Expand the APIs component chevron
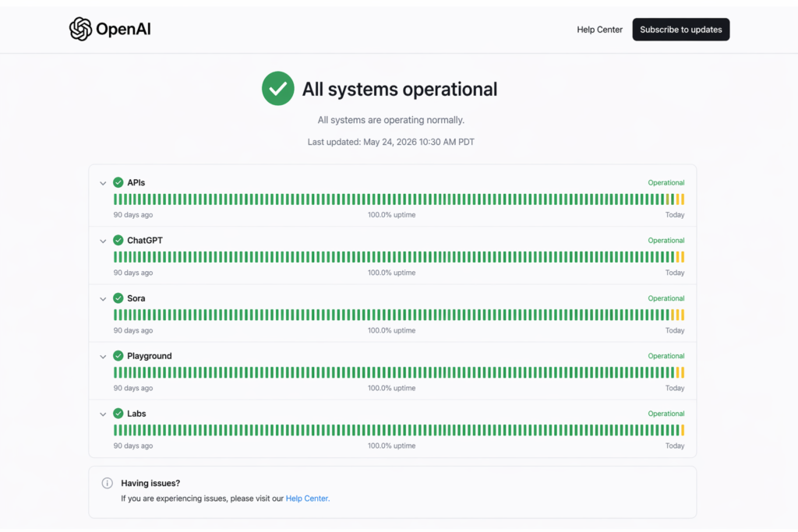 [103, 183]
